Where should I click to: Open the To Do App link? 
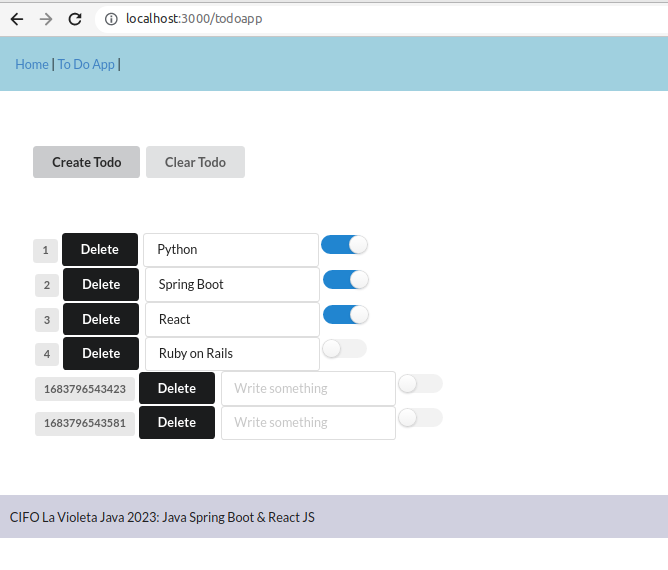pos(86,64)
